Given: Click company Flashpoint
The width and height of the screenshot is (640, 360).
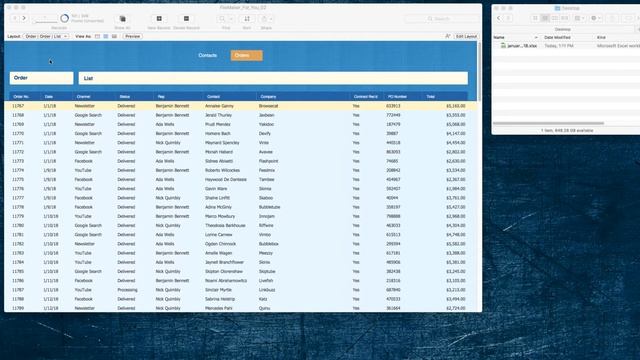Looking at the screenshot, I should coord(268,161).
